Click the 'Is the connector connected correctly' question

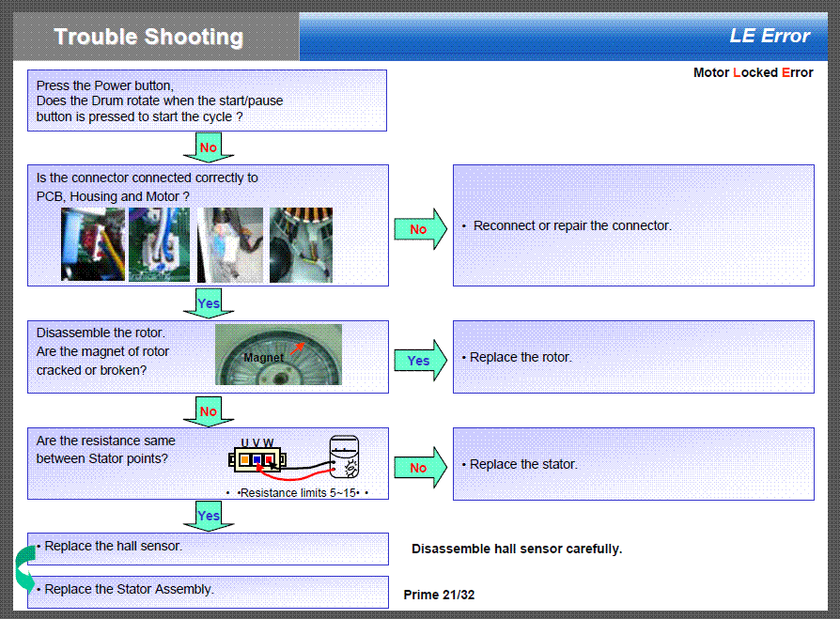[x=148, y=187]
